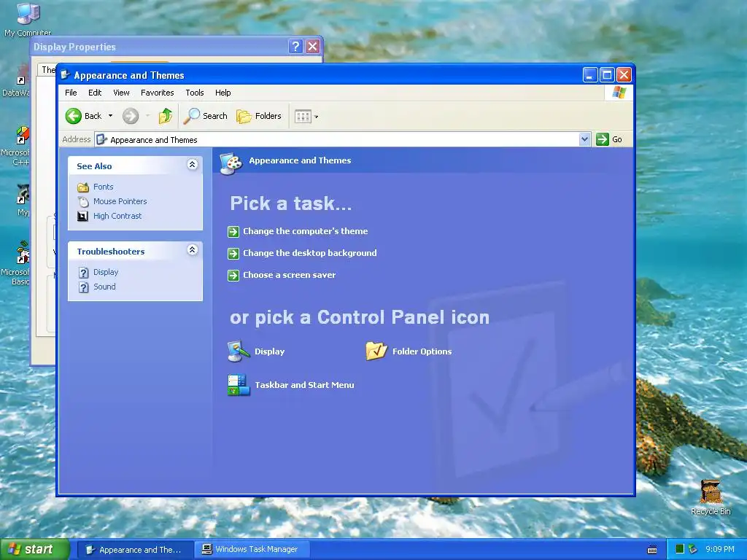Viewport: 747px width, 560px height.
Task: Click arrow icon beside Change the computer's theme
Action: (233, 231)
